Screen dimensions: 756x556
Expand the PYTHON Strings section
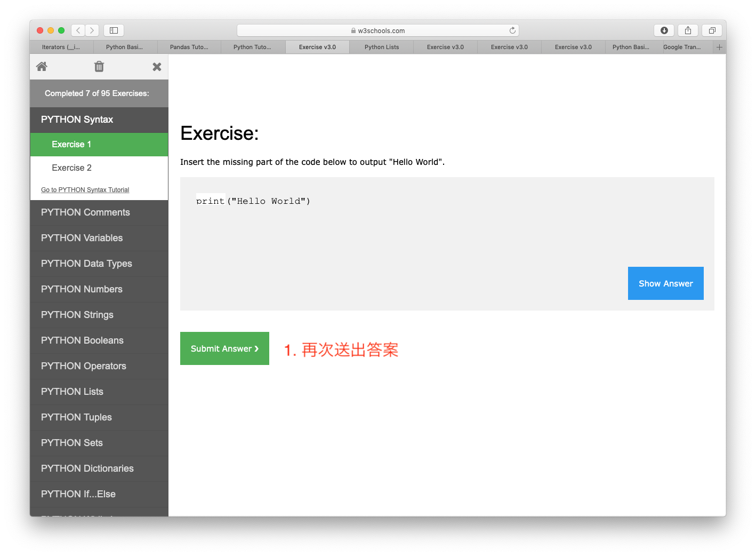(77, 315)
